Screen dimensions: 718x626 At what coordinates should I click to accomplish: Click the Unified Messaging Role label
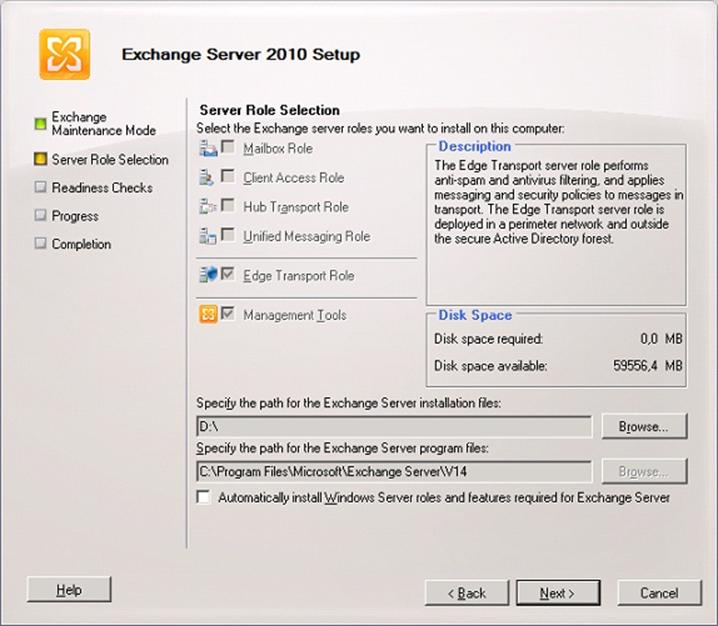(x=307, y=236)
